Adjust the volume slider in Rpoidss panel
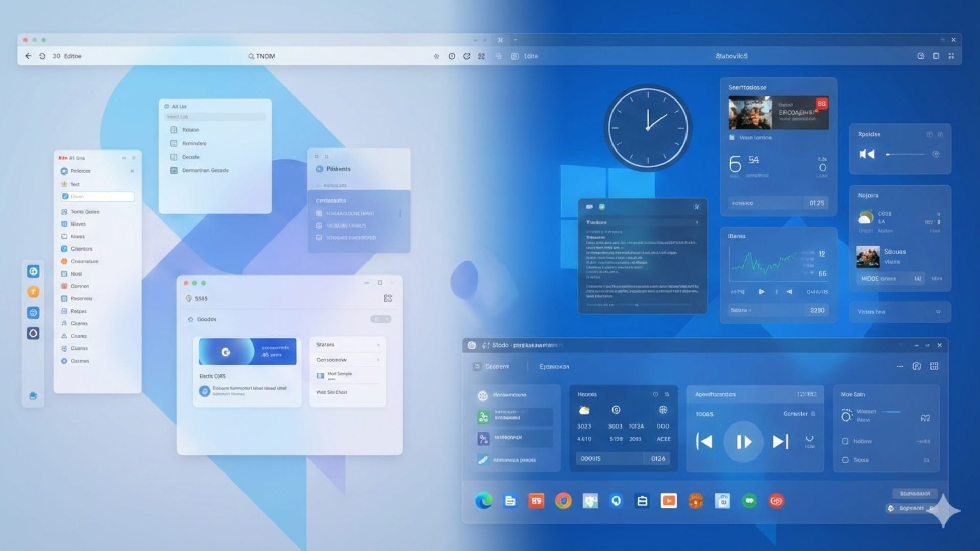 click(x=905, y=154)
